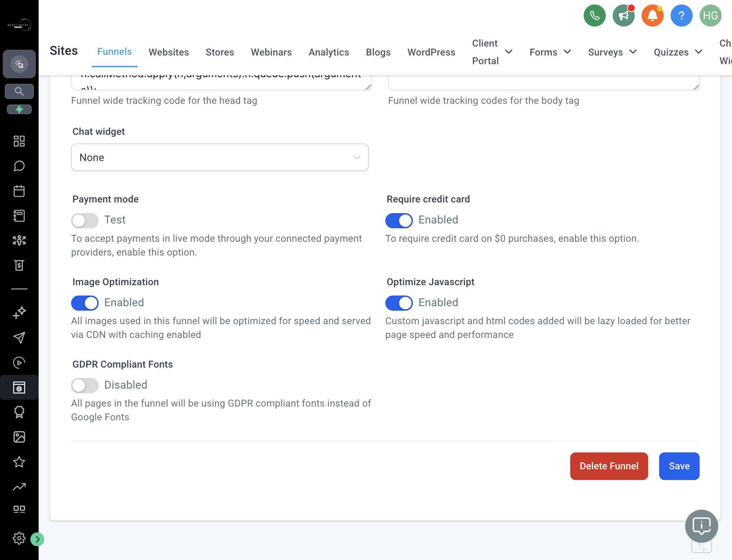The image size is (732, 560).
Task: Click the green lightning quick actions icon
Action: tap(19, 109)
